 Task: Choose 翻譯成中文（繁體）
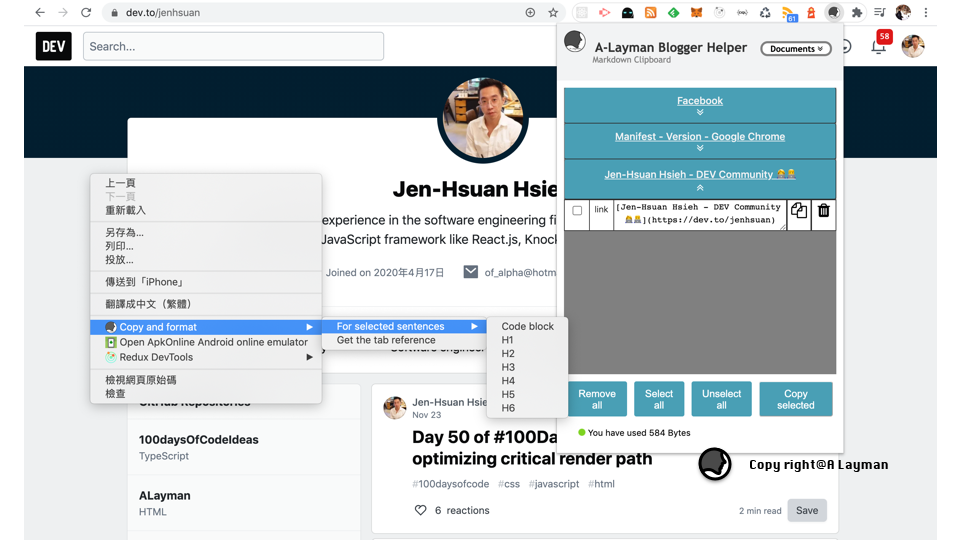click(x=206, y=304)
